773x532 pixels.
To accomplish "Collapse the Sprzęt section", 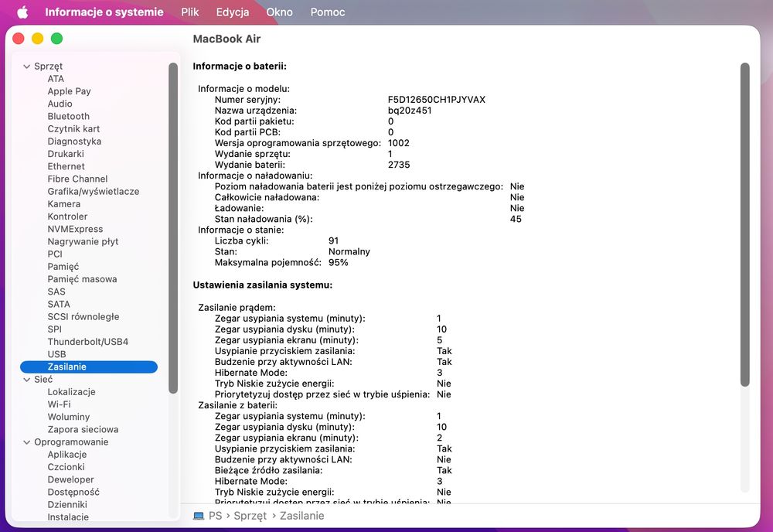I will (x=26, y=66).
